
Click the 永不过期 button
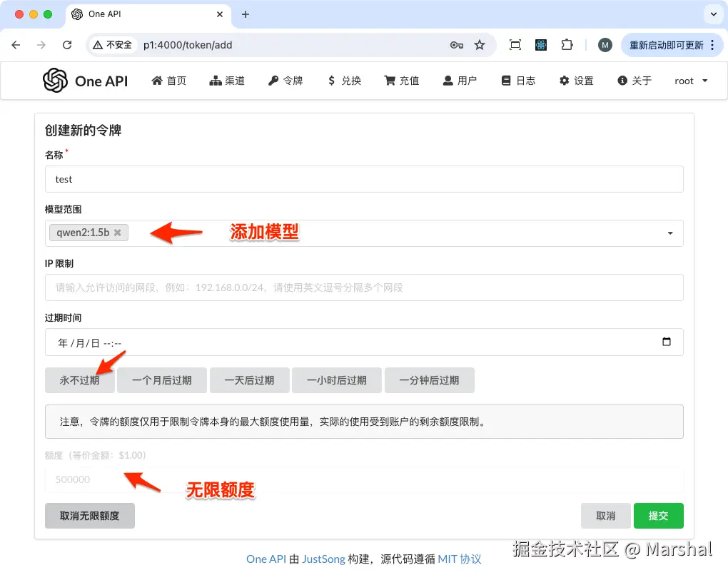(79, 380)
